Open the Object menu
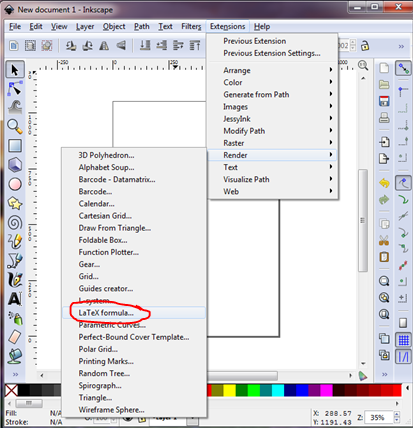This screenshot has width=413, height=428. [114, 26]
